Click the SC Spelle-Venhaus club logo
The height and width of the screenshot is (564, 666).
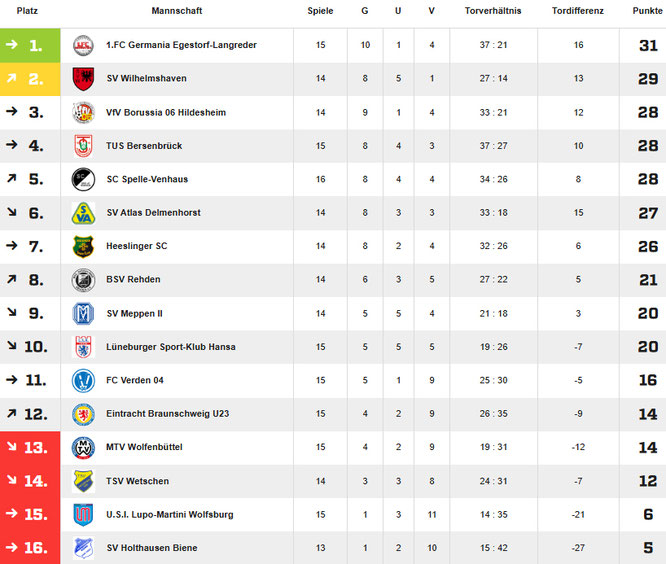pyautogui.click(x=83, y=179)
